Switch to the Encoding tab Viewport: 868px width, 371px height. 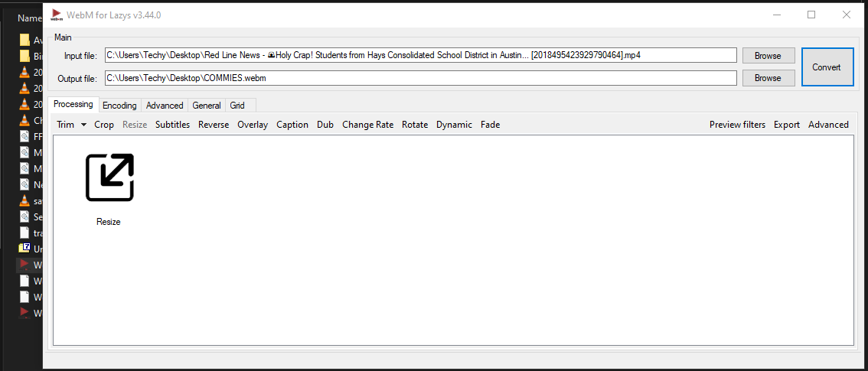point(119,106)
